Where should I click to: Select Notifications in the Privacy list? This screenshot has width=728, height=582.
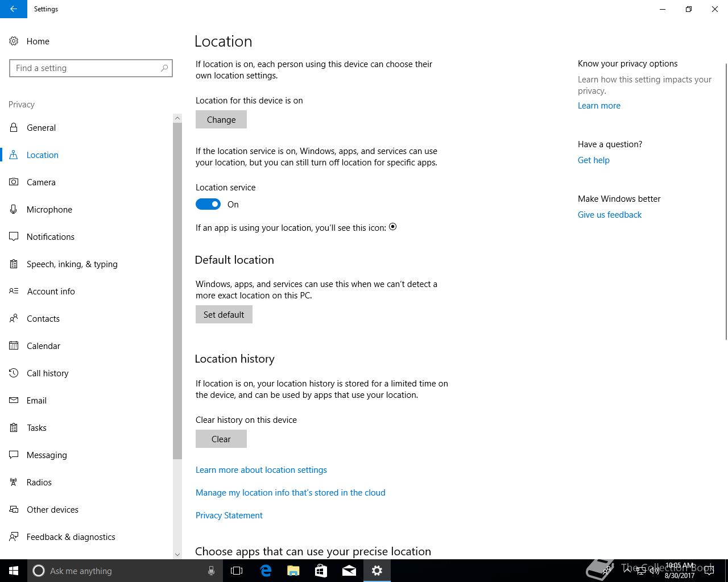[x=86, y=236]
